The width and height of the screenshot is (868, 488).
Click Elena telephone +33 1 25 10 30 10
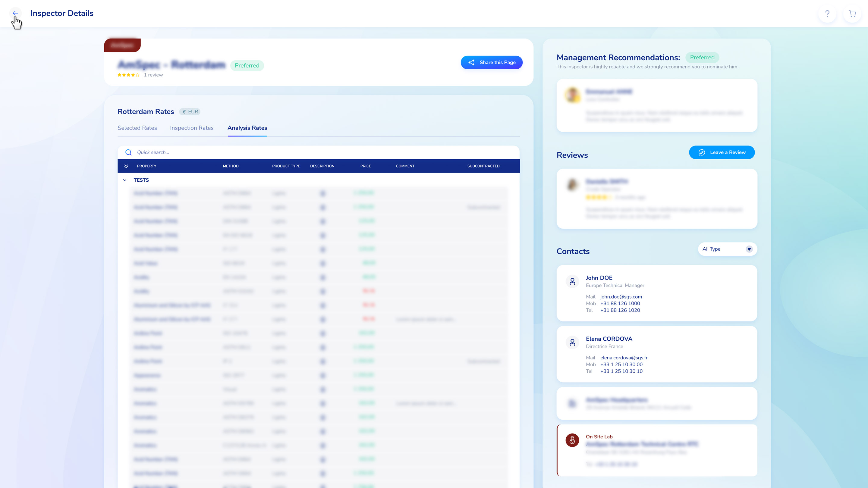point(621,371)
